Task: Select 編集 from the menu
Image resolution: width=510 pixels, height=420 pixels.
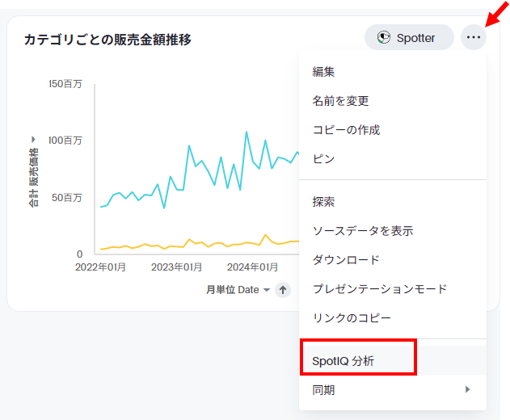Action: [323, 72]
